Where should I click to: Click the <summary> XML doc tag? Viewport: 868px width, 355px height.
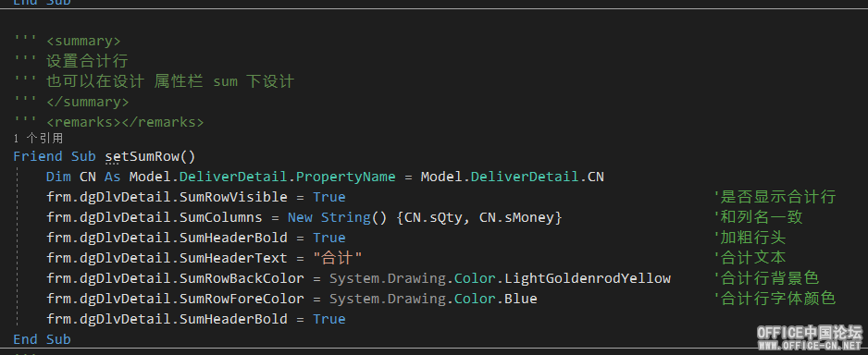(x=83, y=41)
